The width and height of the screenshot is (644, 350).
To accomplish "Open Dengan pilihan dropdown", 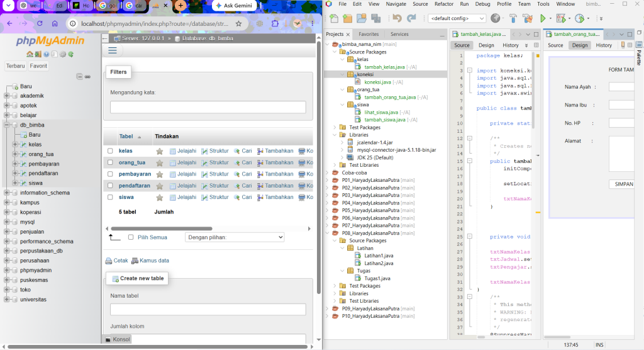I will [x=235, y=237].
